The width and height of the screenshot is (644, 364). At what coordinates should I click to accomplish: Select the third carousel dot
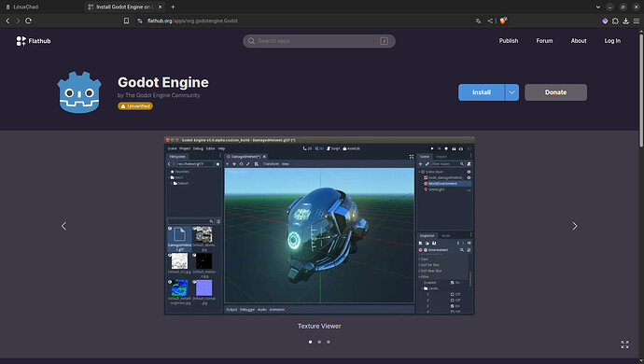[329, 342]
